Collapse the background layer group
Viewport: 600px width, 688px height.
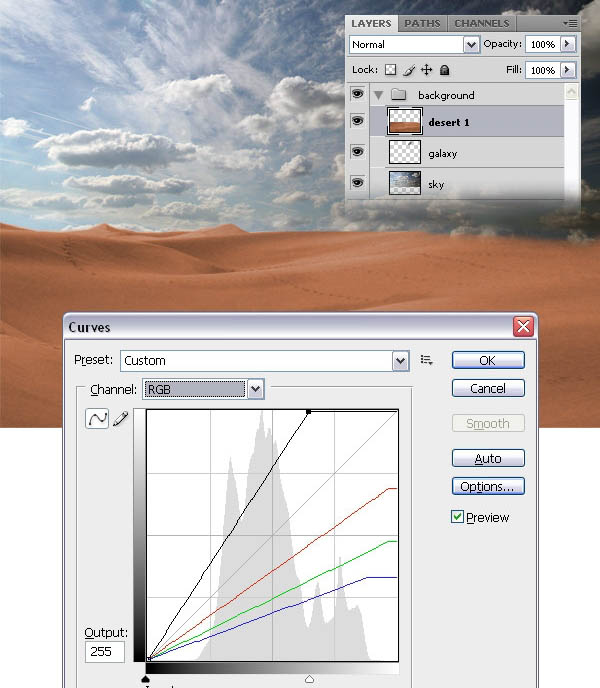378,95
